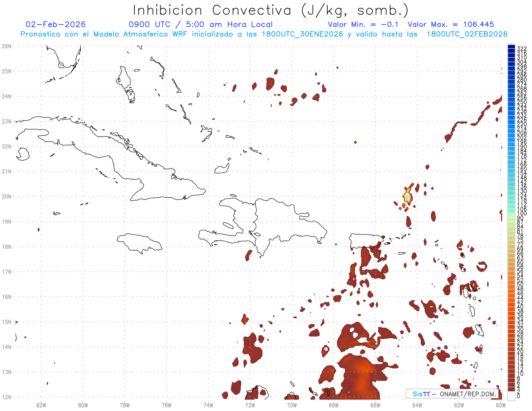The width and height of the screenshot is (532, 411).
Task: Click the "100" colorbar value
Action: 522,214
